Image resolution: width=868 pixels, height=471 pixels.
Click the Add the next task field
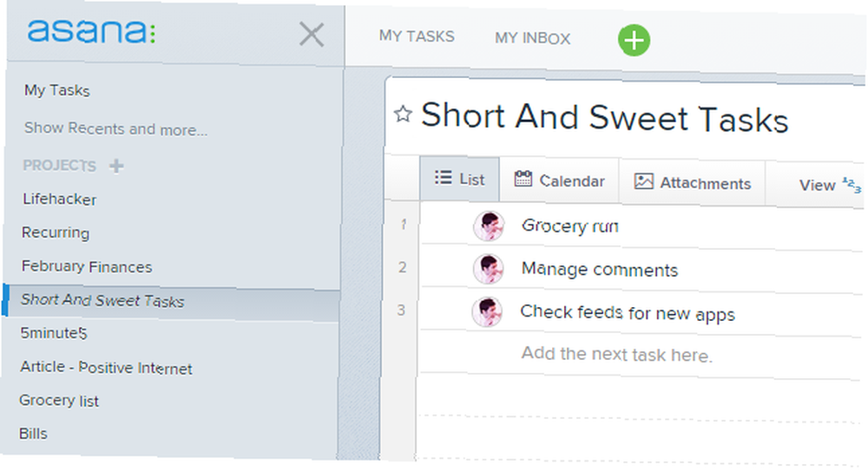tap(616, 354)
